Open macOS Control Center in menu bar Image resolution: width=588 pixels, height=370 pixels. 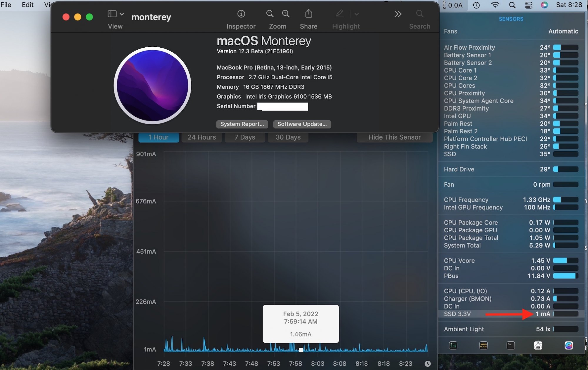click(529, 5)
